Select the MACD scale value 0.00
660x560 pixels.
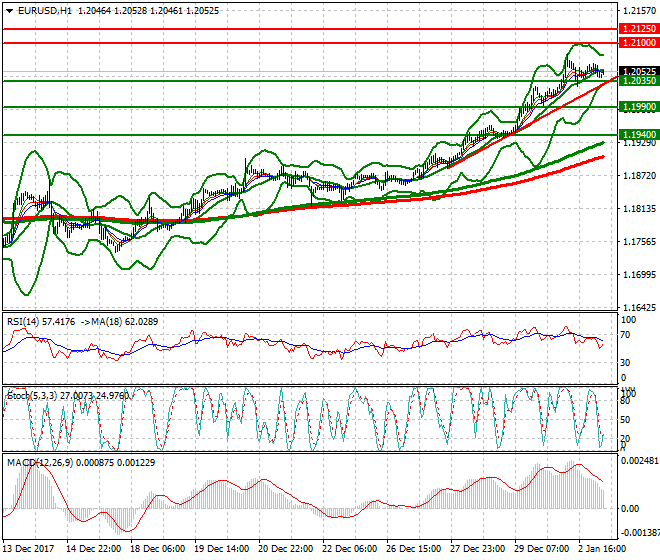pyautogui.click(x=630, y=509)
